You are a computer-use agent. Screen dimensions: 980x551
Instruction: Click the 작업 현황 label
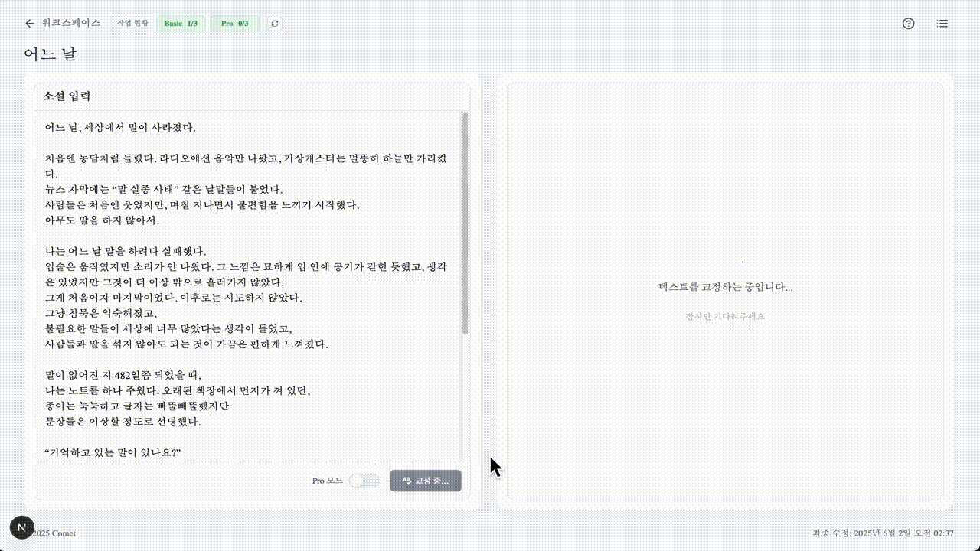point(133,24)
